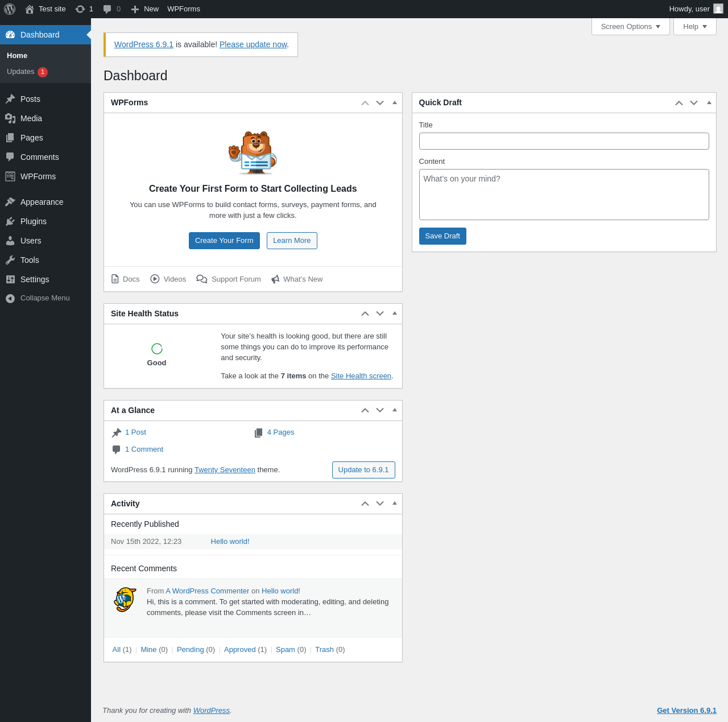Move Site Health Status widget up

click(365, 314)
